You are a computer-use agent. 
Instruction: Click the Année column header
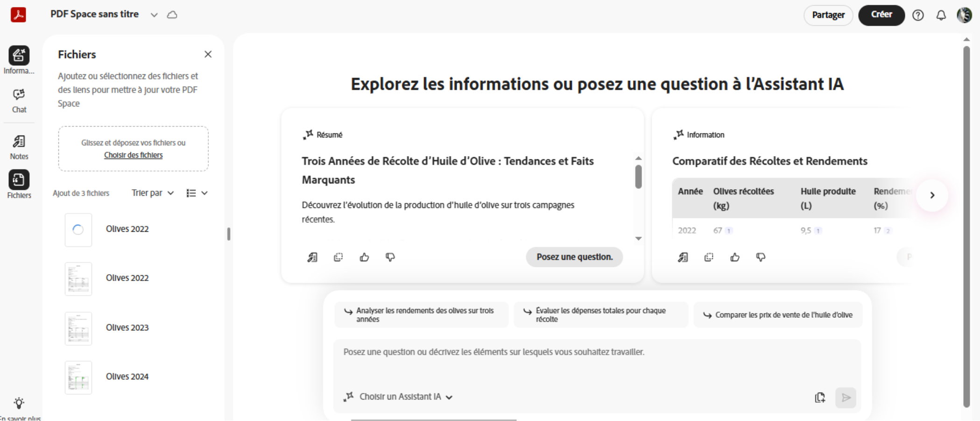click(x=690, y=192)
